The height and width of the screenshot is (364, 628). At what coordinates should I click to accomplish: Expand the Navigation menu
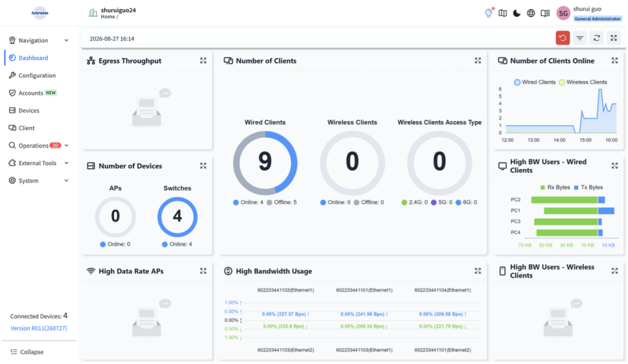click(39, 40)
